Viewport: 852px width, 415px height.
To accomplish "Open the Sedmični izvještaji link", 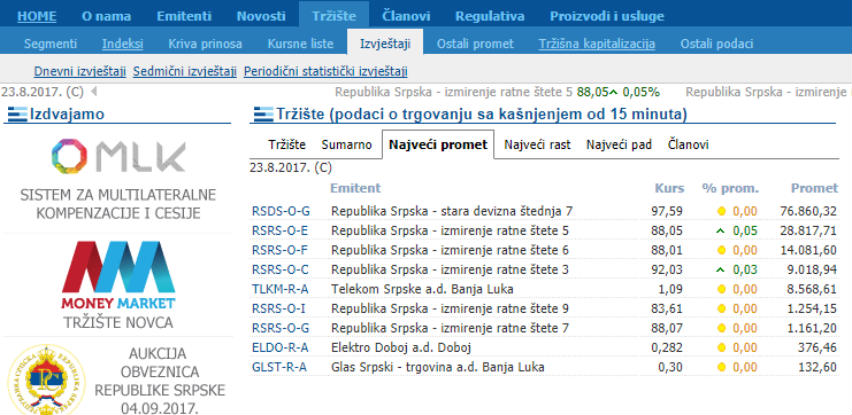I will pos(185,72).
